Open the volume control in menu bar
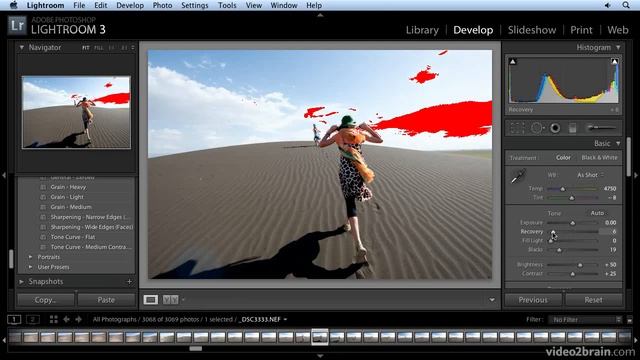This screenshot has height=360, width=640. point(607,5)
